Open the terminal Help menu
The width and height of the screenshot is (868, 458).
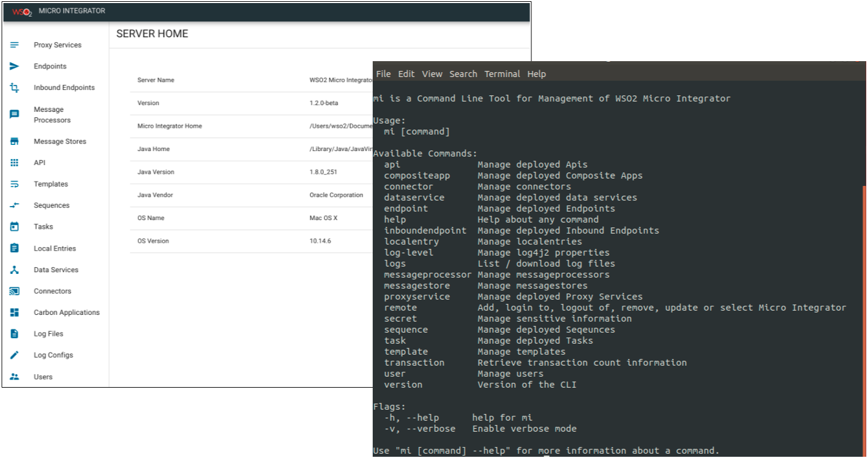pos(536,74)
